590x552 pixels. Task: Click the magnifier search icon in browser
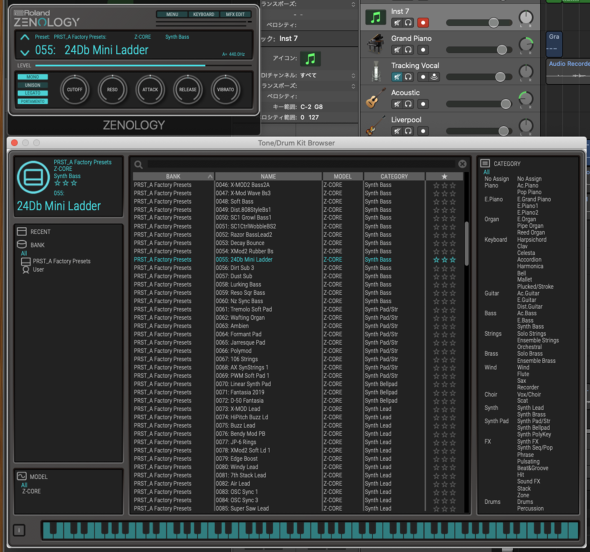(x=138, y=164)
